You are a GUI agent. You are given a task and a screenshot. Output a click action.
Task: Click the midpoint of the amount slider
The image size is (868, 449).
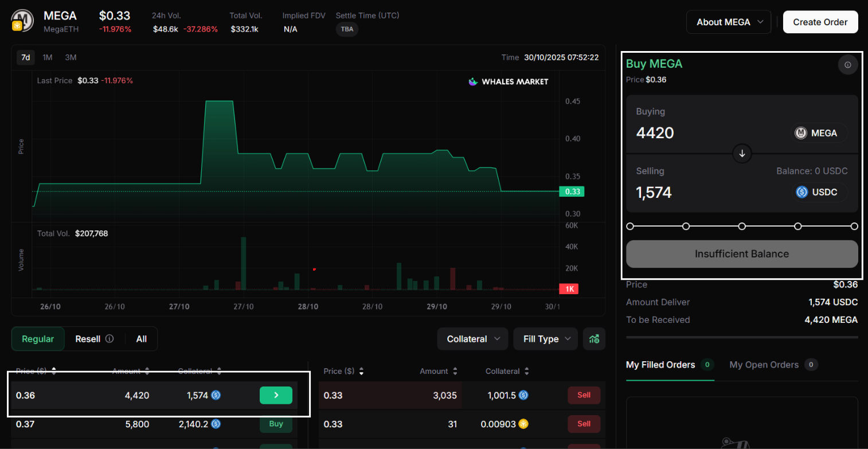click(x=742, y=227)
